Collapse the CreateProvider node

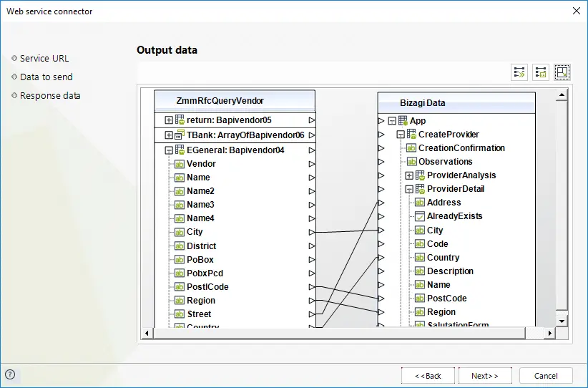(401, 135)
